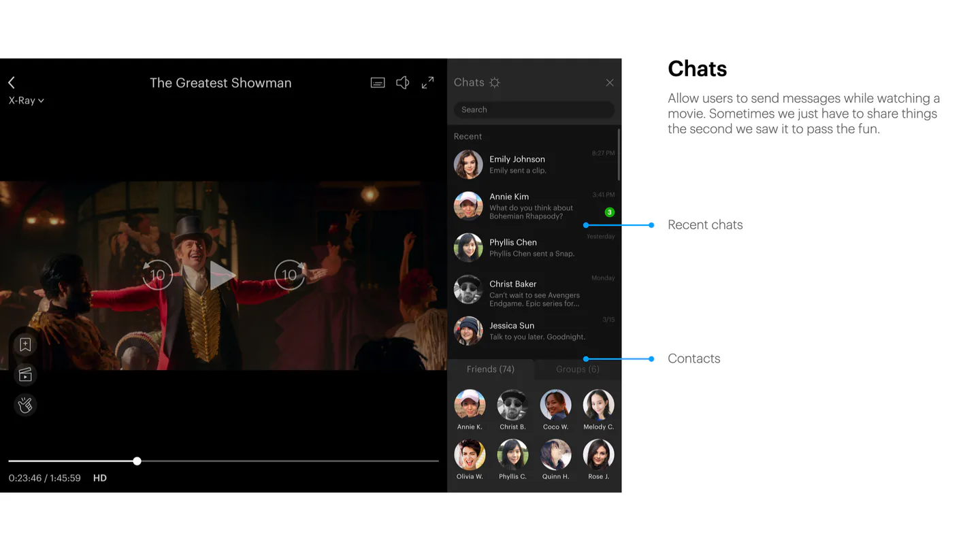Screen dimensions: 980x551
Task: Mute audio with the speaker icon
Action: (x=403, y=82)
